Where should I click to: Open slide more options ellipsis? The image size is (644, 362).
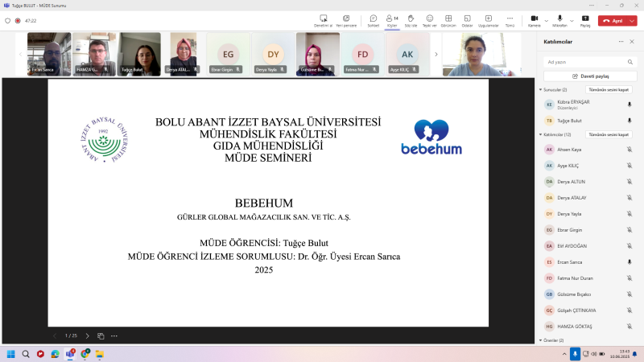pyautogui.click(x=114, y=335)
